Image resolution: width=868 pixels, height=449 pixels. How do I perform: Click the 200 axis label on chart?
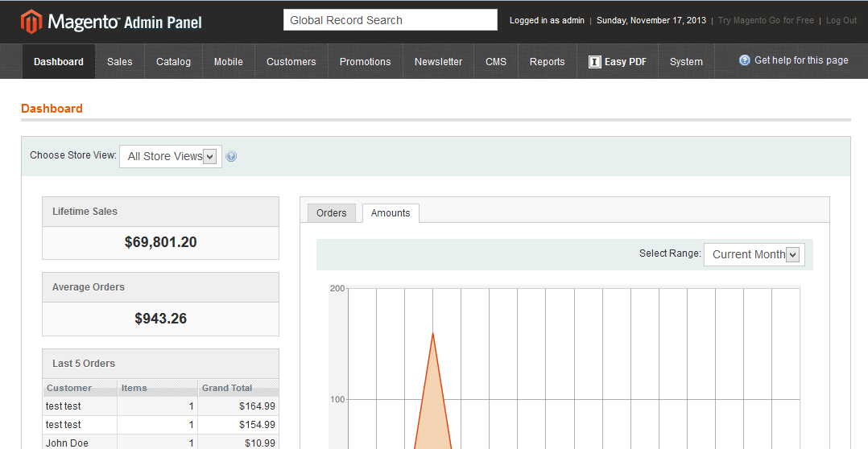(337, 288)
